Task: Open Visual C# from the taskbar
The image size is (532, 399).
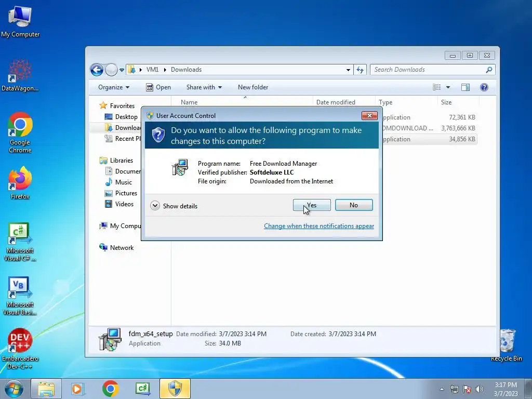Action: [x=143, y=389]
